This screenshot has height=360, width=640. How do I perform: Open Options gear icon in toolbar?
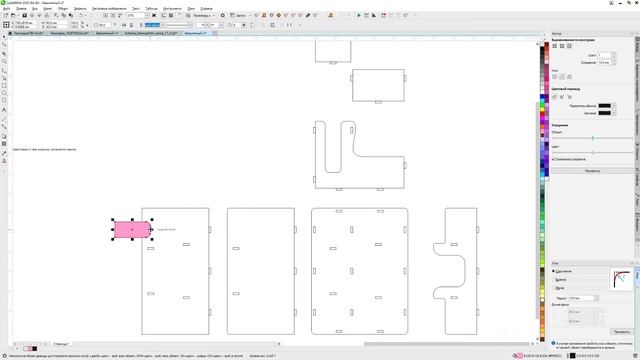pos(222,16)
